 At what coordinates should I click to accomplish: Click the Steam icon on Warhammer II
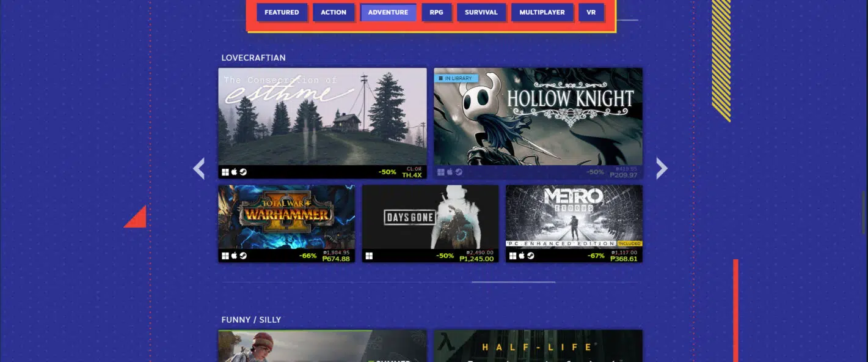point(243,256)
